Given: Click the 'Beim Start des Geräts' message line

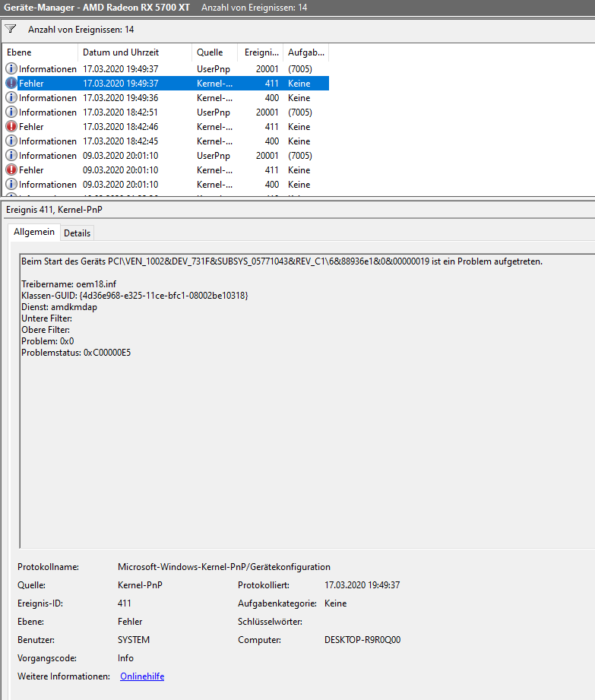Looking at the screenshot, I should tap(282, 261).
